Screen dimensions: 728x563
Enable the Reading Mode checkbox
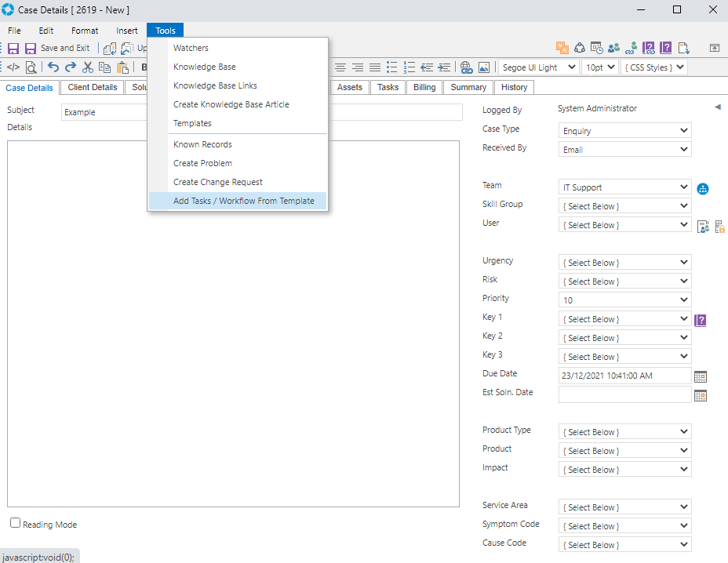pos(16,523)
